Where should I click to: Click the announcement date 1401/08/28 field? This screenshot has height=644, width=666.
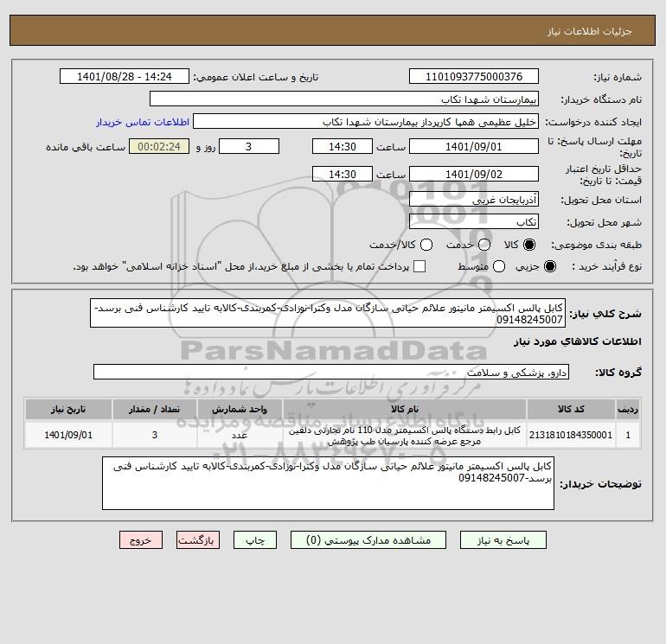(125, 76)
